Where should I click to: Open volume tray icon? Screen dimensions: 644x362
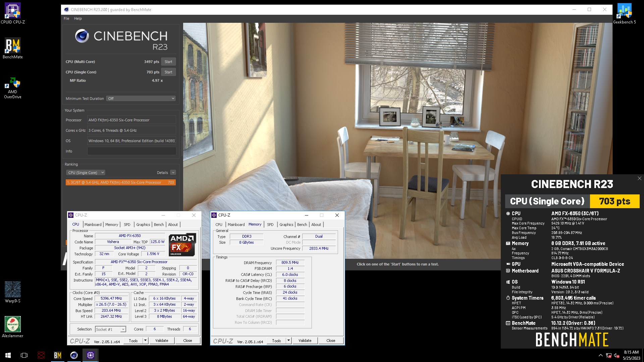click(x=616, y=356)
